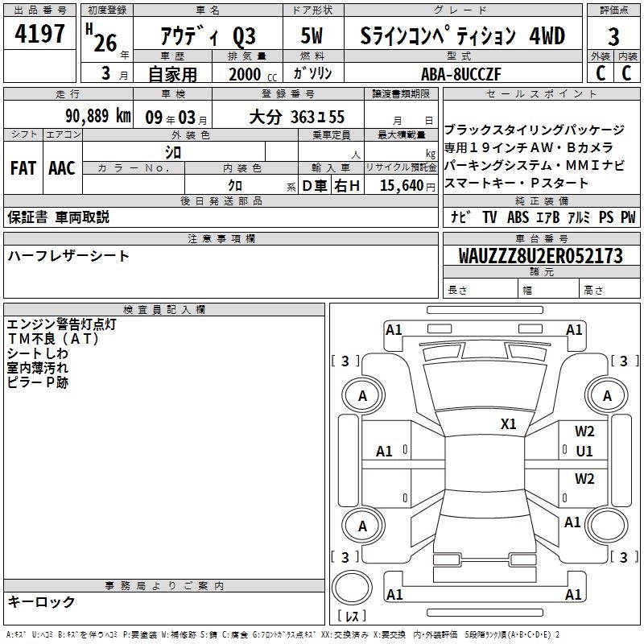Click the ABS equipment label
The height and width of the screenshot is (644, 644).
coord(519,217)
